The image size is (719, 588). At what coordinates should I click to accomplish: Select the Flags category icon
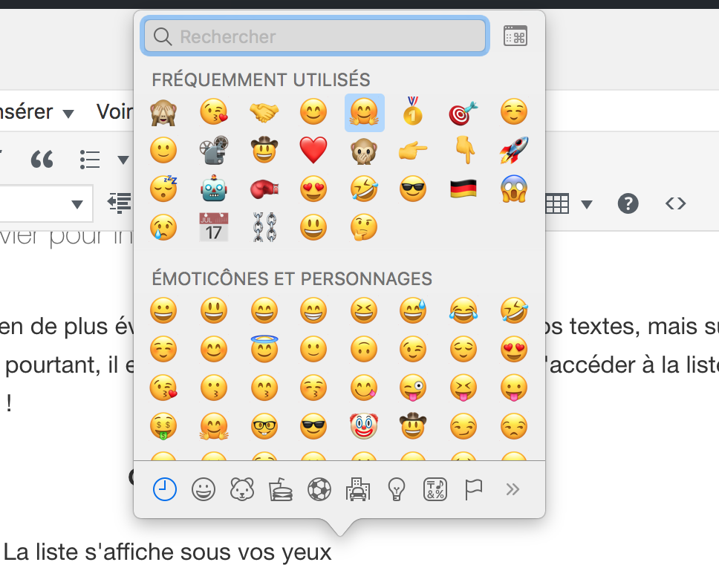pos(474,489)
